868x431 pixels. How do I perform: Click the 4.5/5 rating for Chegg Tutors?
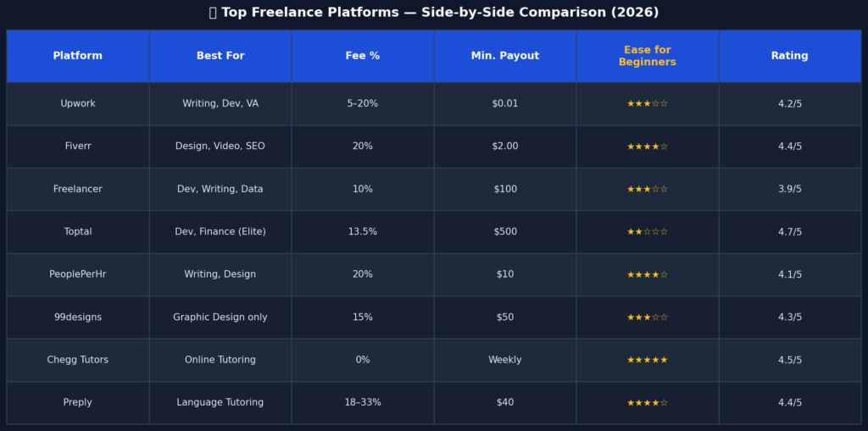(x=790, y=360)
